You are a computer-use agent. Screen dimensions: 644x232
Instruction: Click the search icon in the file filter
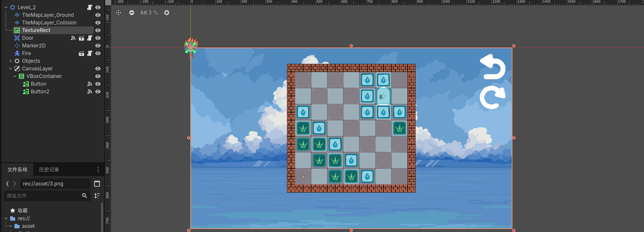pyautogui.click(x=84, y=196)
